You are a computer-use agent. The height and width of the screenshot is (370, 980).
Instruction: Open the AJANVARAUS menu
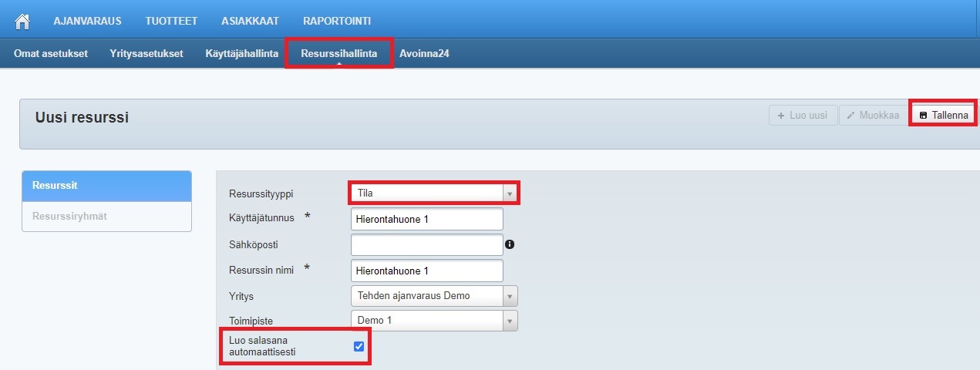[x=87, y=20]
